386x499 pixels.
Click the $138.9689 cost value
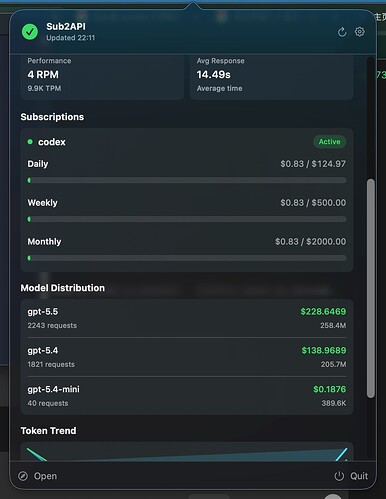tap(324, 350)
